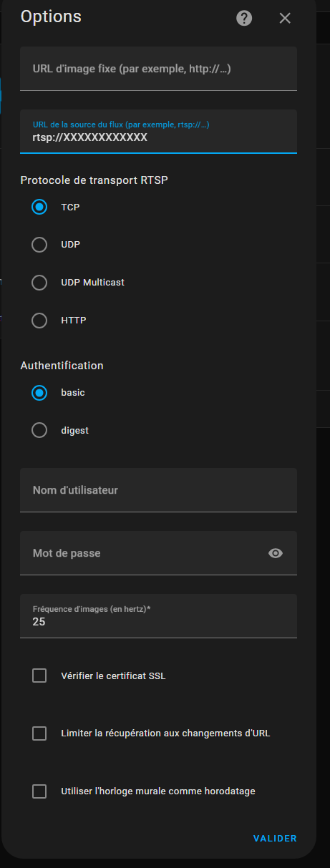Check Limiter la récupération aux changements d'URL
330x868 pixels.
tap(39, 733)
